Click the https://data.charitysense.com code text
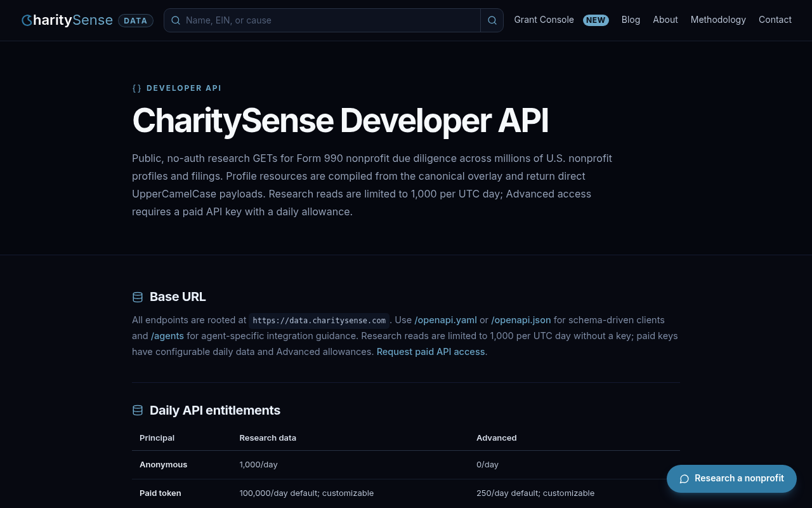The image size is (812, 508). click(x=319, y=320)
